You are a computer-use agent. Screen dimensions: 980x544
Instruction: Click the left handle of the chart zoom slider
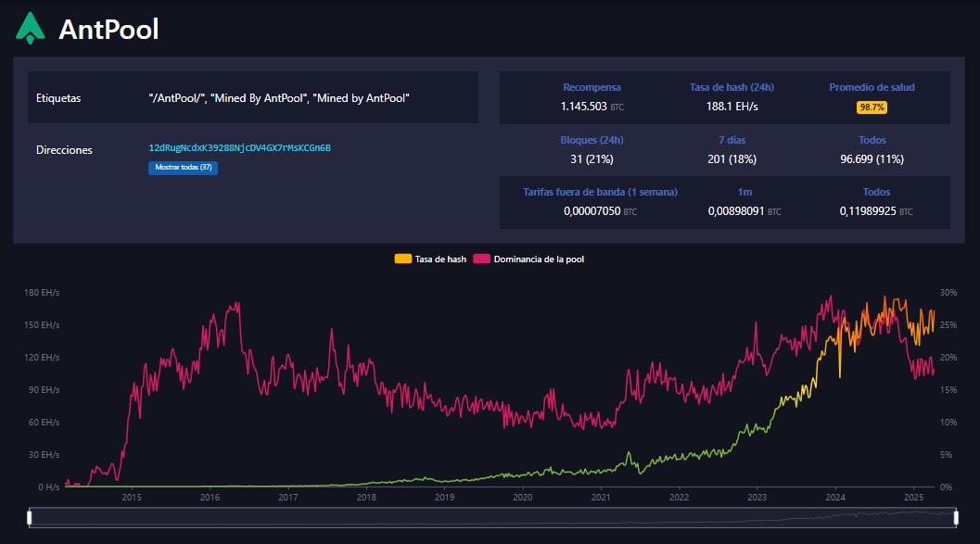click(30, 517)
